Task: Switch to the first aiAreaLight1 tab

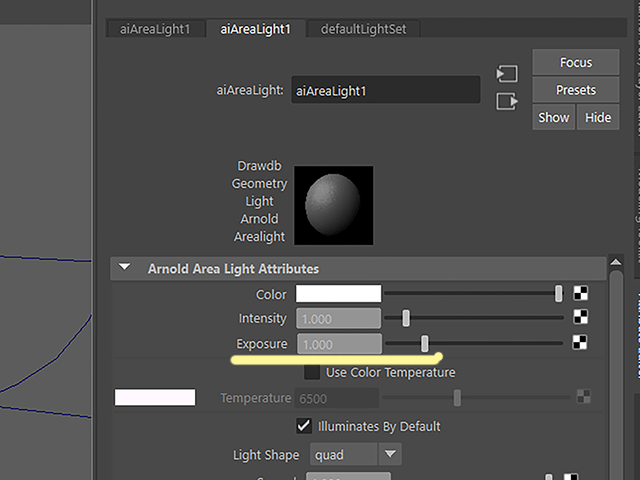Action: click(x=155, y=29)
